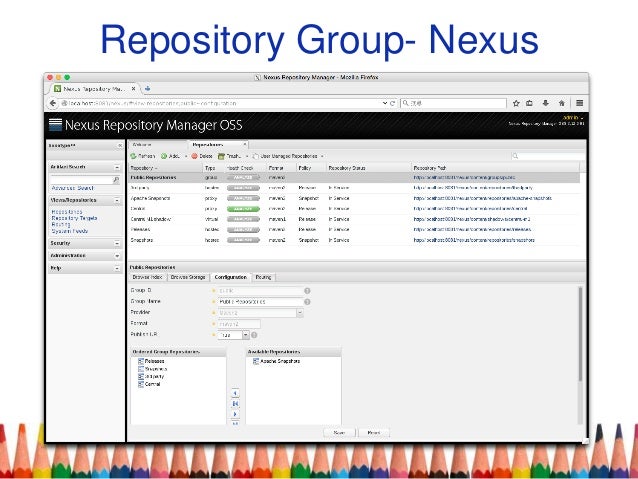This screenshot has height=479, width=638.
Task: Click the move left arrow between lists
Action: [x=235, y=394]
